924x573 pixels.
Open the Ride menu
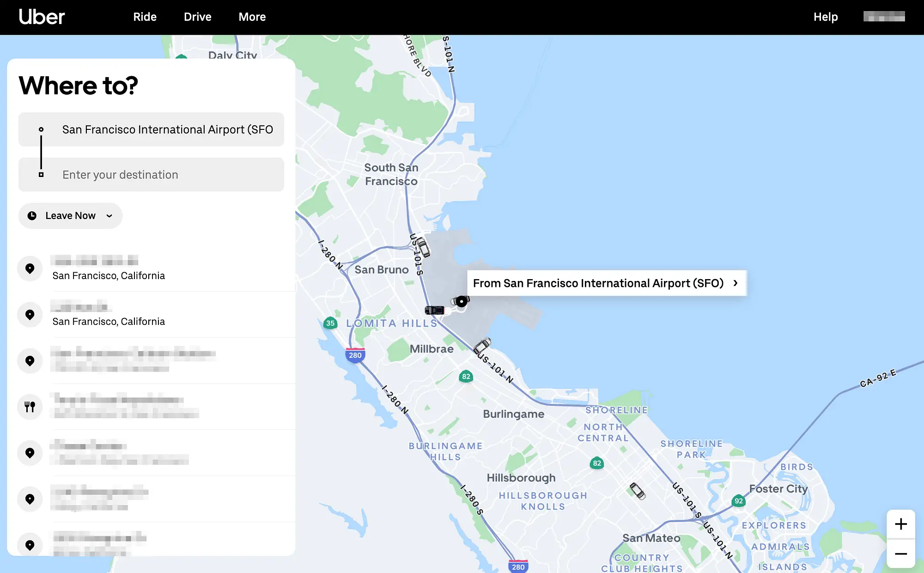tap(145, 17)
